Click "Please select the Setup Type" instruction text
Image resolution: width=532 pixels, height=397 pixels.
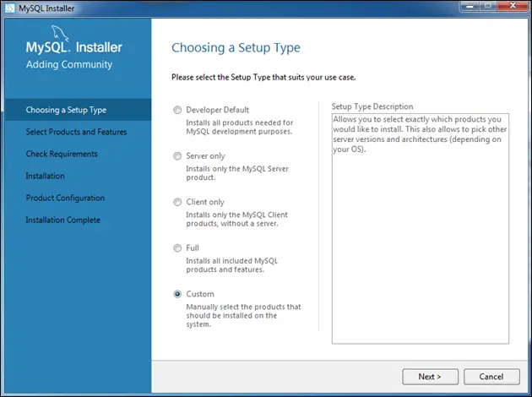point(263,78)
